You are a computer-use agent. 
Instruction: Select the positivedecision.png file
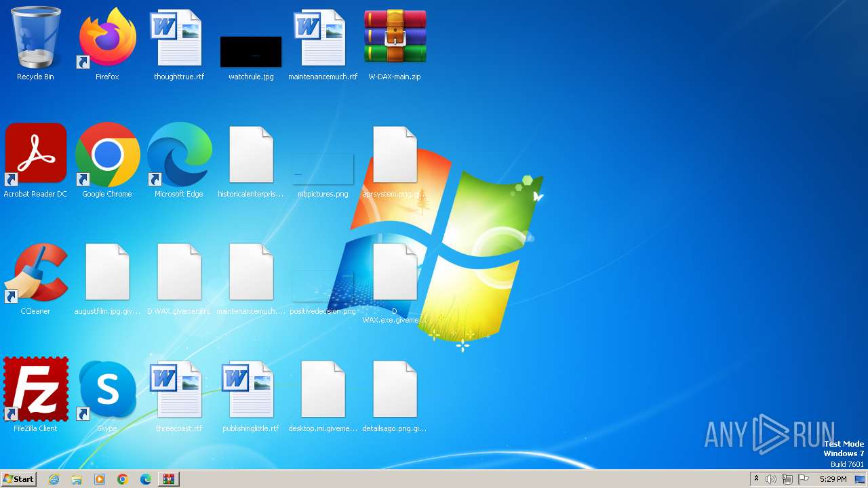[323, 292]
